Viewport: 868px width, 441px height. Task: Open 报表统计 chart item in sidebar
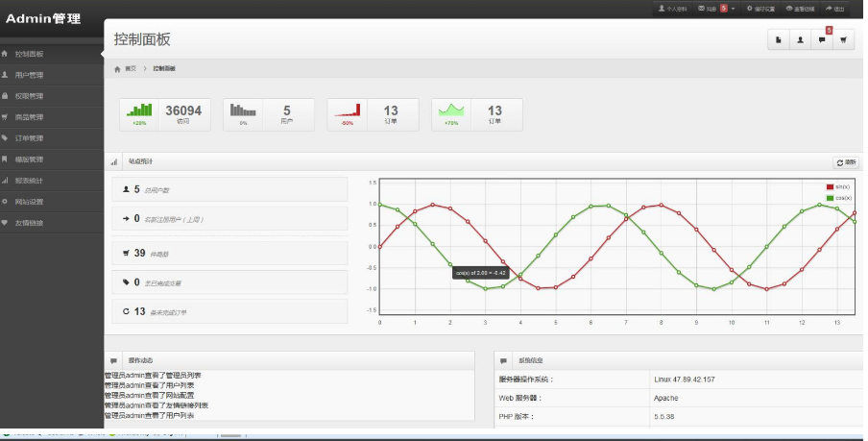tap(52, 180)
